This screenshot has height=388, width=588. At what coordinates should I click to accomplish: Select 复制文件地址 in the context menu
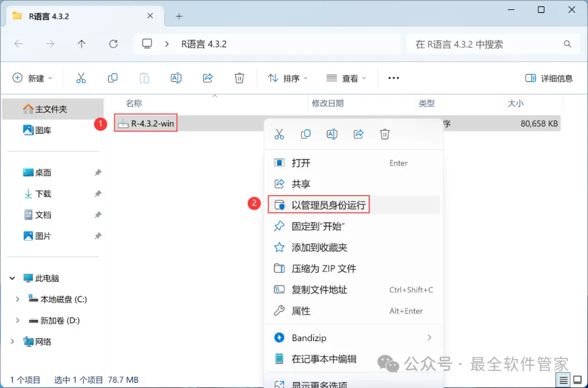tap(354, 290)
